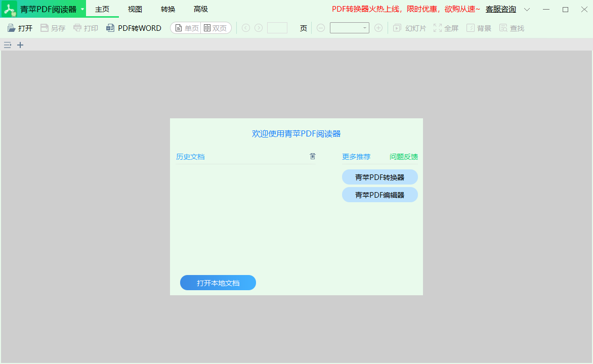
Task: Click the 打开本地文档 button
Action: click(218, 283)
